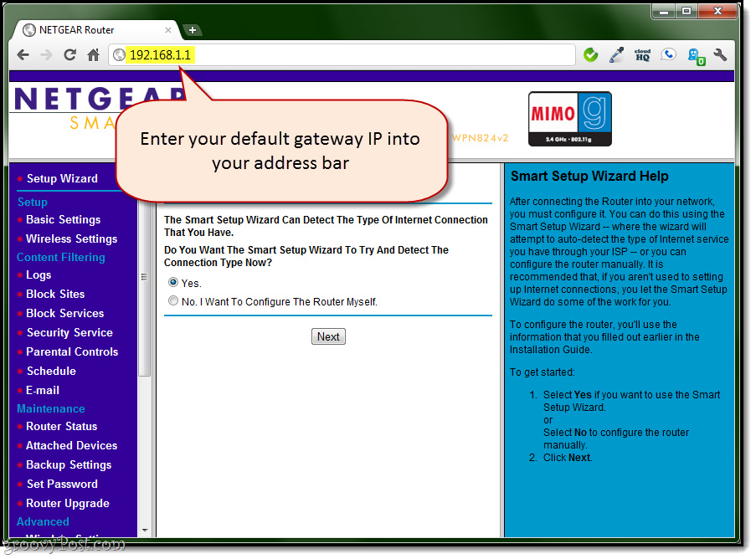Viewport: 756px width, 559px height.
Task: Open the Ghostery extension showing zero trackers
Action: pyautogui.click(x=694, y=54)
